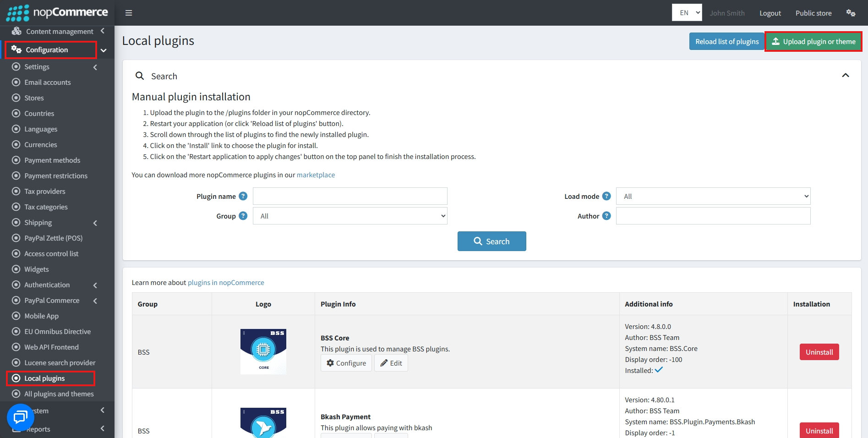This screenshot has width=868, height=438.
Task: Open the Load mode dropdown
Action: pyautogui.click(x=713, y=196)
